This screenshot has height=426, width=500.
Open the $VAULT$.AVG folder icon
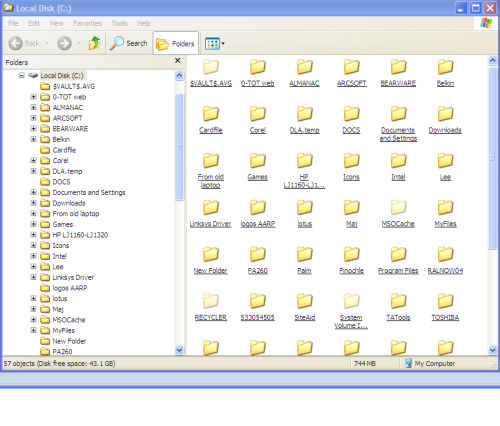211,67
